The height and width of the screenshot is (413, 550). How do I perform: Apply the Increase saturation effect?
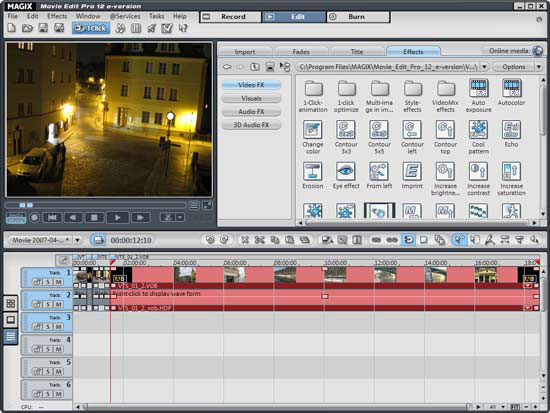[511, 179]
